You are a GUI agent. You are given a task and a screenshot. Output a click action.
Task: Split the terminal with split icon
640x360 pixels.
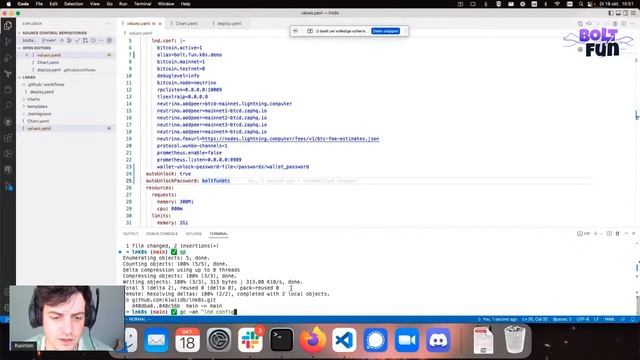point(609,233)
